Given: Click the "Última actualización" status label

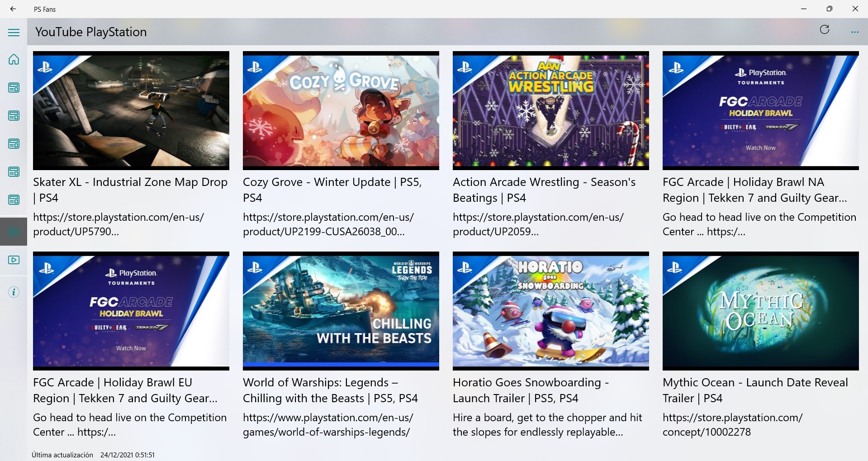Looking at the screenshot, I should click(x=62, y=455).
